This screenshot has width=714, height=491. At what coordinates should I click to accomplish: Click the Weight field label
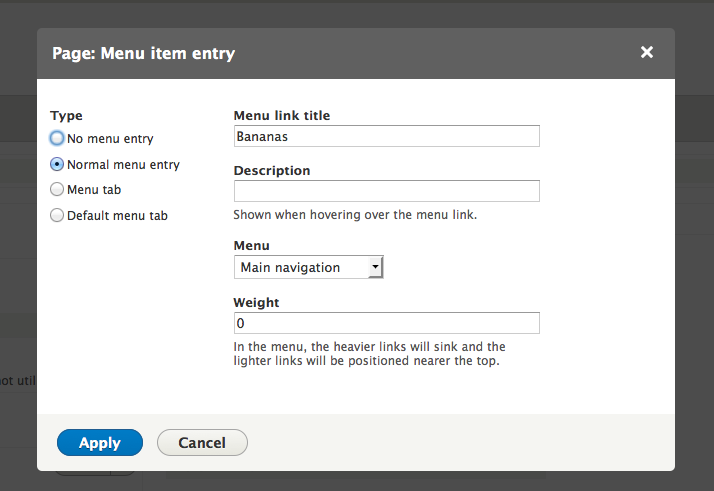256,303
